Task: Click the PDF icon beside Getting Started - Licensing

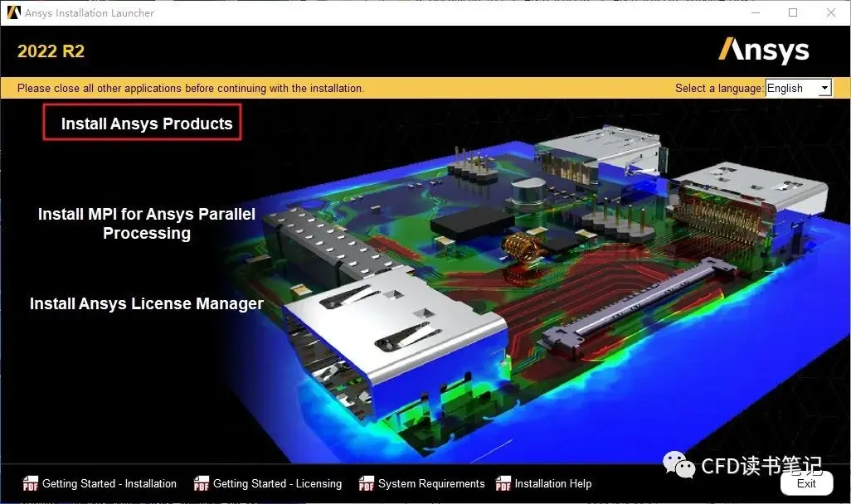Action: (x=202, y=483)
